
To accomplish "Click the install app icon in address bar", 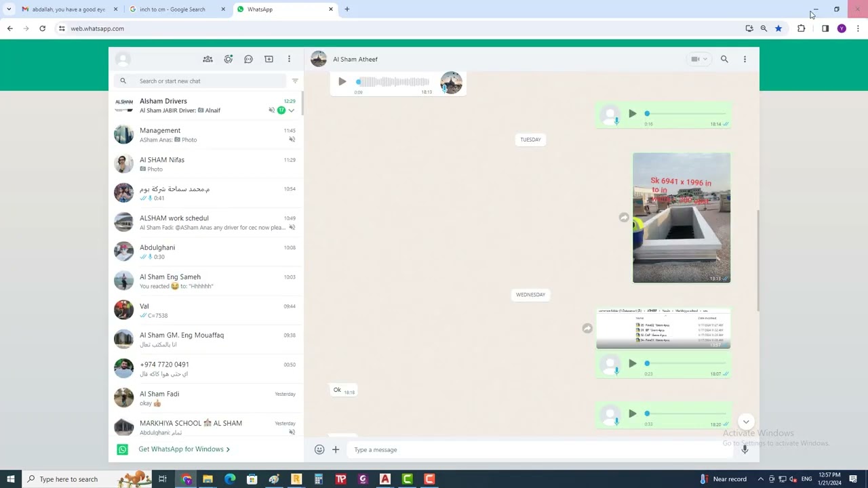I will click(749, 28).
